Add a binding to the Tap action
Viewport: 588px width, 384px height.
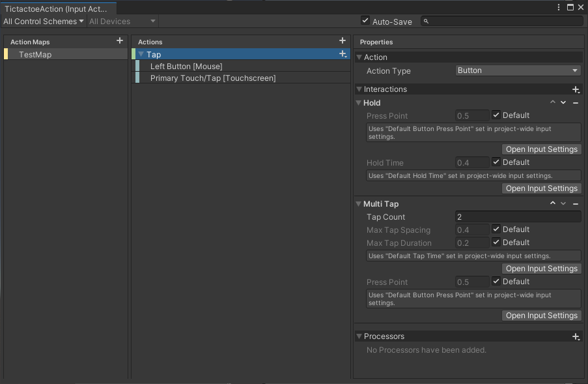(x=343, y=54)
